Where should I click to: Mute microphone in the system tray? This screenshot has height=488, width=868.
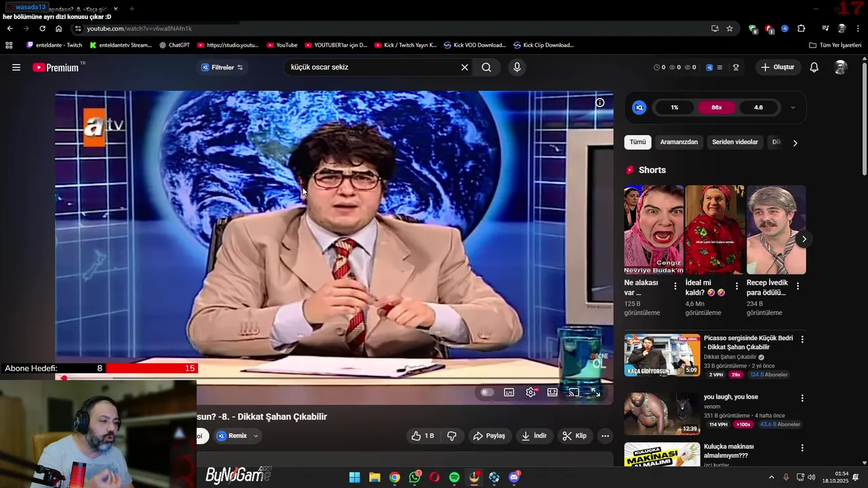786,477
